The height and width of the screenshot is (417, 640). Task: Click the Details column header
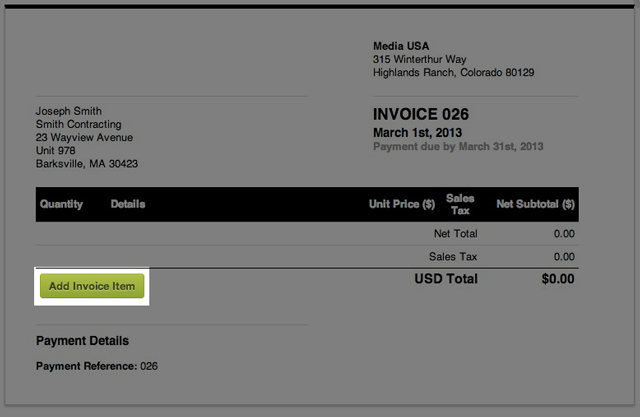click(128, 204)
